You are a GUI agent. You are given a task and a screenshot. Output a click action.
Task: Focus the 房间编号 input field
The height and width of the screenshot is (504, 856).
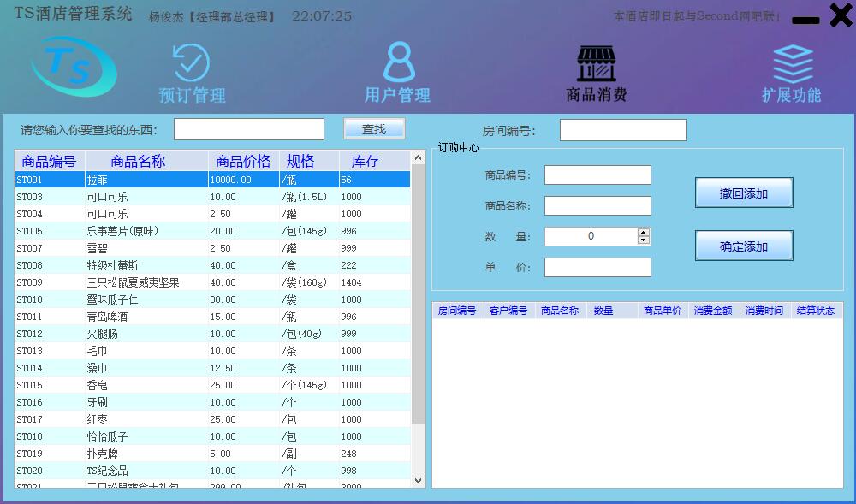point(622,130)
